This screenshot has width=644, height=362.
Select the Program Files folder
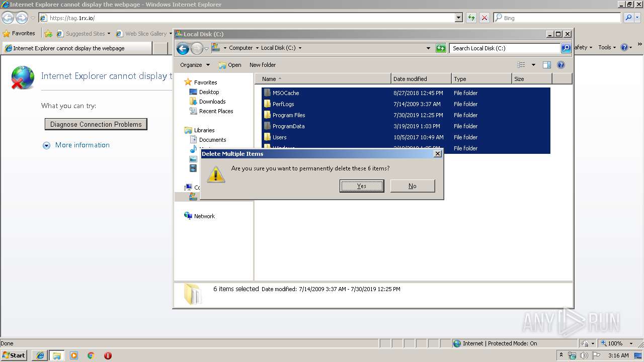click(406, 115)
